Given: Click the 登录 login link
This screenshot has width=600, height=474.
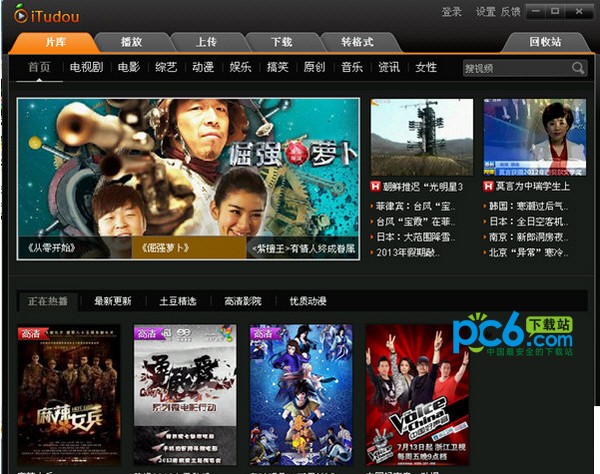Looking at the screenshot, I should pyautogui.click(x=452, y=12).
